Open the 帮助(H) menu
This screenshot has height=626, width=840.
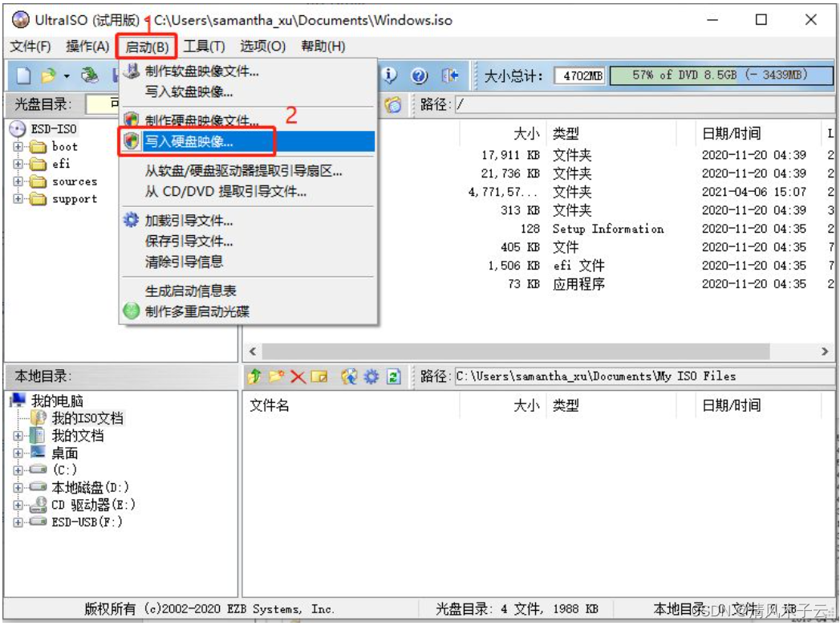(323, 47)
